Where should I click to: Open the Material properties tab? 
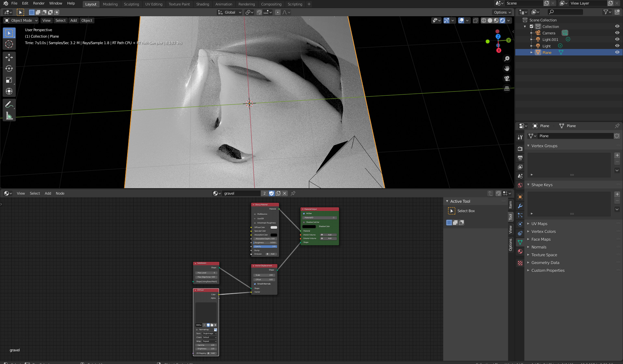point(520,251)
